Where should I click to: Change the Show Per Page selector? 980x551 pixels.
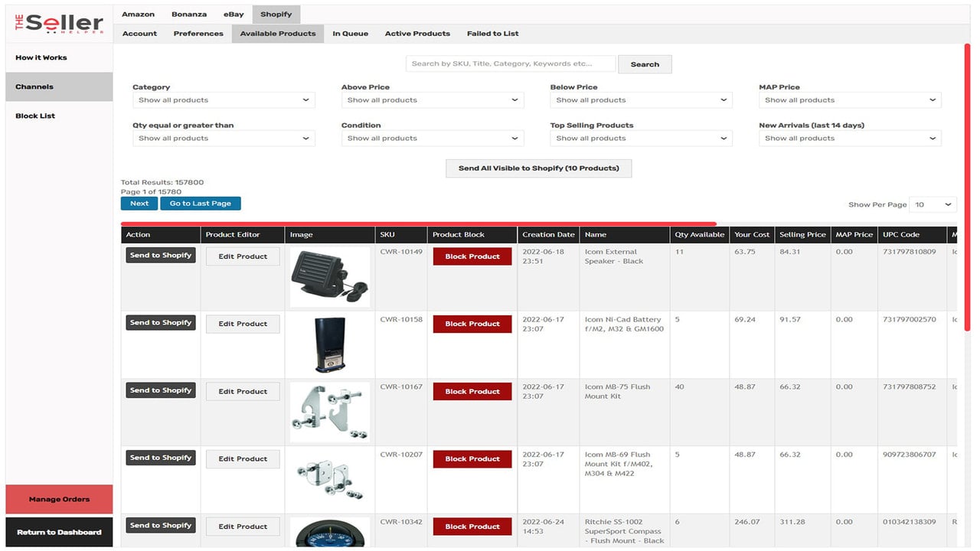pyautogui.click(x=933, y=204)
